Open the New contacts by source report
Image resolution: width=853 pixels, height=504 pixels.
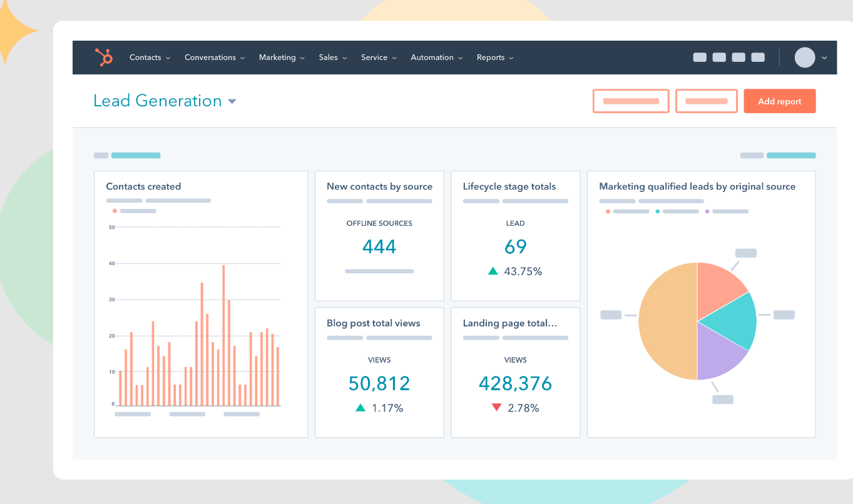379,186
